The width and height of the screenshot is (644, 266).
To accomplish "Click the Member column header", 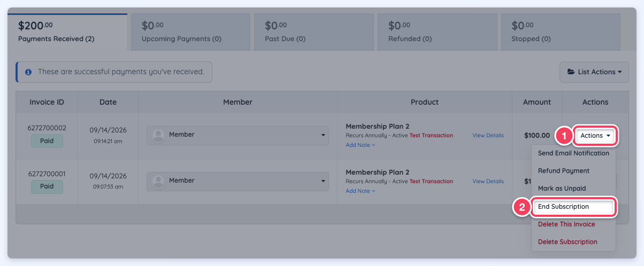I will click(x=237, y=102).
